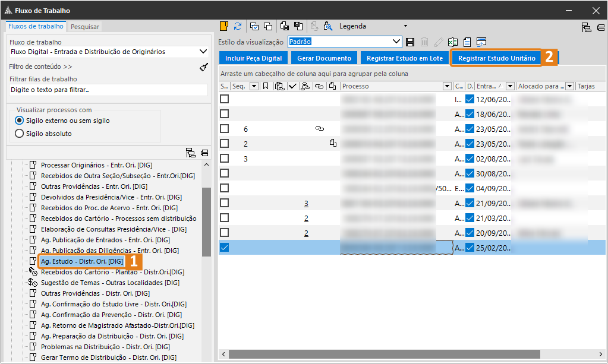
Task: Click the Registrar Estudo Unitário button
Action: click(497, 58)
